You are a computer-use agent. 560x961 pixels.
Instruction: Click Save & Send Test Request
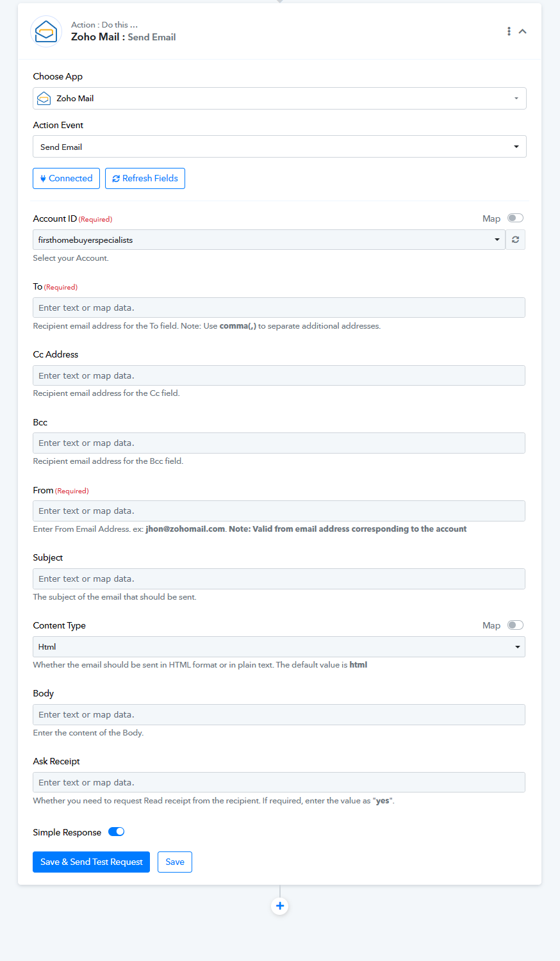(91, 862)
